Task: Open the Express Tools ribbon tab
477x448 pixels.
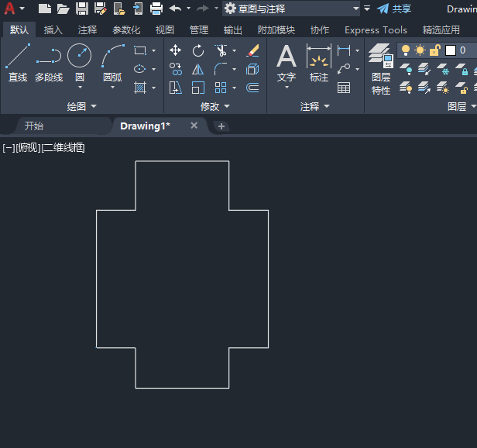Action: (x=376, y=30)
